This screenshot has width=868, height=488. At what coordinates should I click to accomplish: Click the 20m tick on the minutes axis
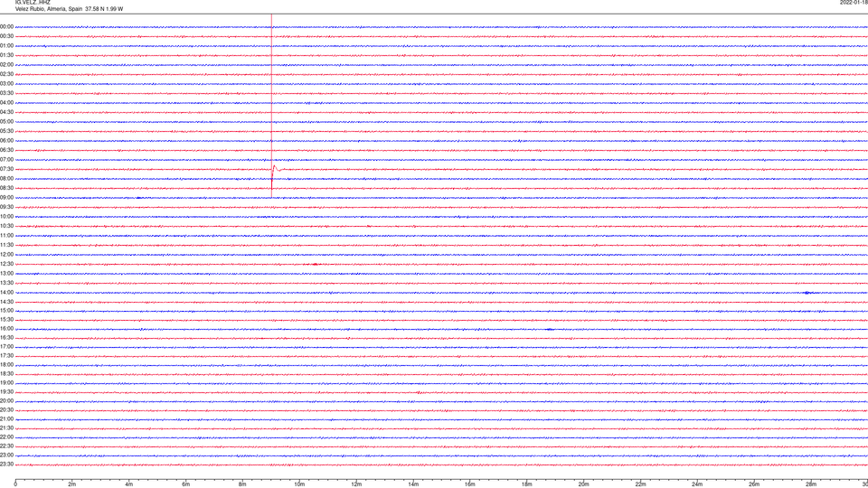click(583, 484)
